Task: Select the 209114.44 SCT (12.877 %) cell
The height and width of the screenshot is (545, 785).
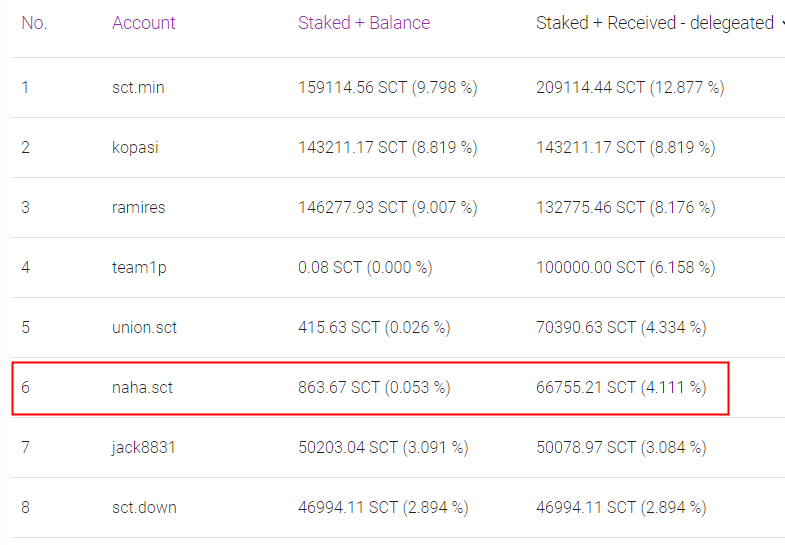Action: (x=630, y=88)
